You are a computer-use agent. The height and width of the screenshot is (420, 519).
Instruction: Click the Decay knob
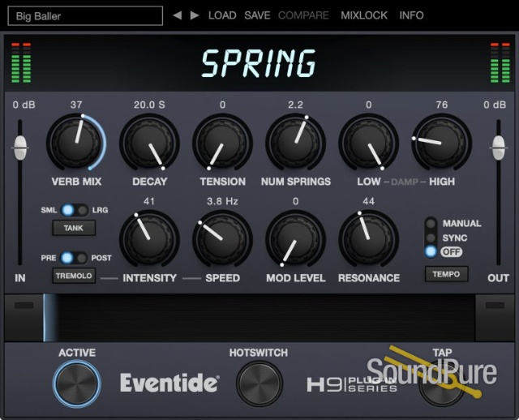click(149, 142)
